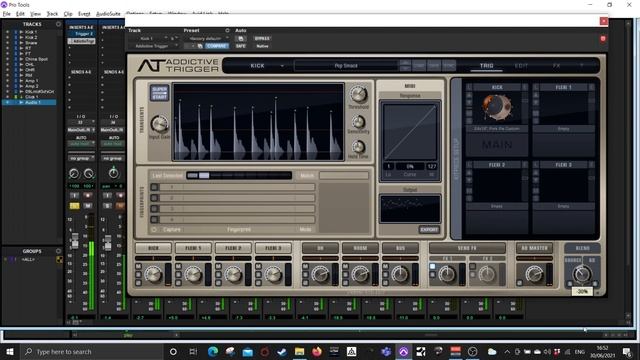640x360 pixels.
Task: Open the Edit menu
Action: tap(20, 14)
